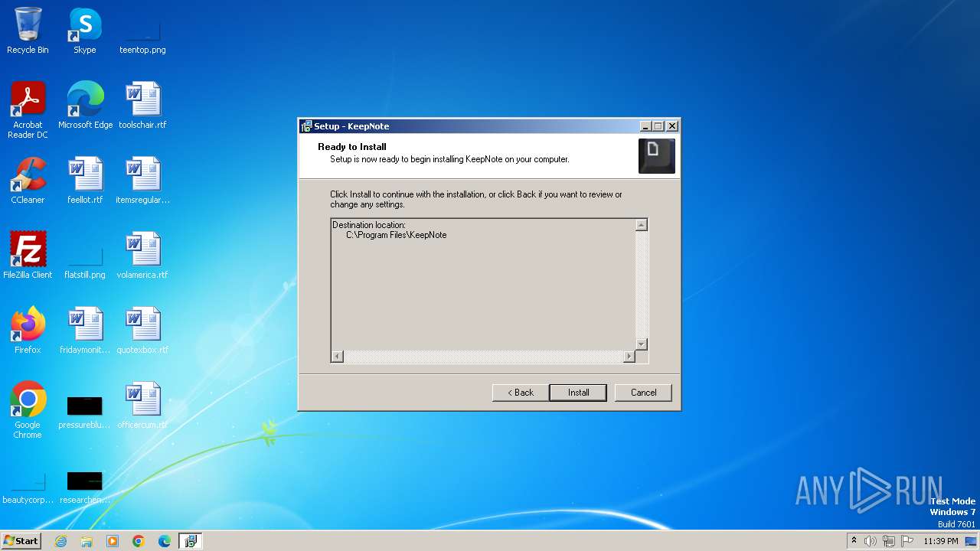Open Action Center flag icon
Image resolution: width=980 pixels, height=551 pixels.
point(907,541)
